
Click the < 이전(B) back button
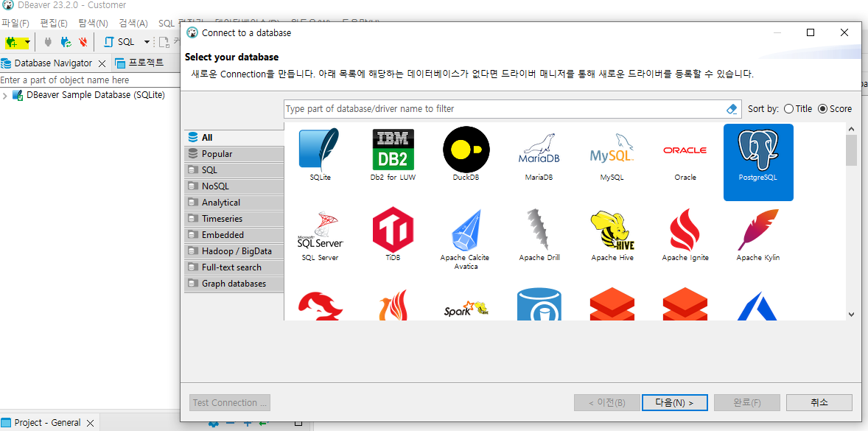coord(606,403)
